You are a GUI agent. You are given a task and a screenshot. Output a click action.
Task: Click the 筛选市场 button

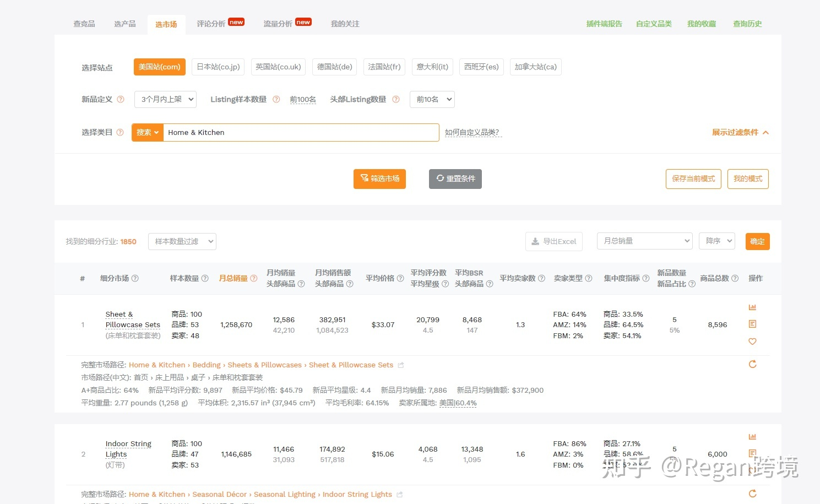(x=379, y=178)
